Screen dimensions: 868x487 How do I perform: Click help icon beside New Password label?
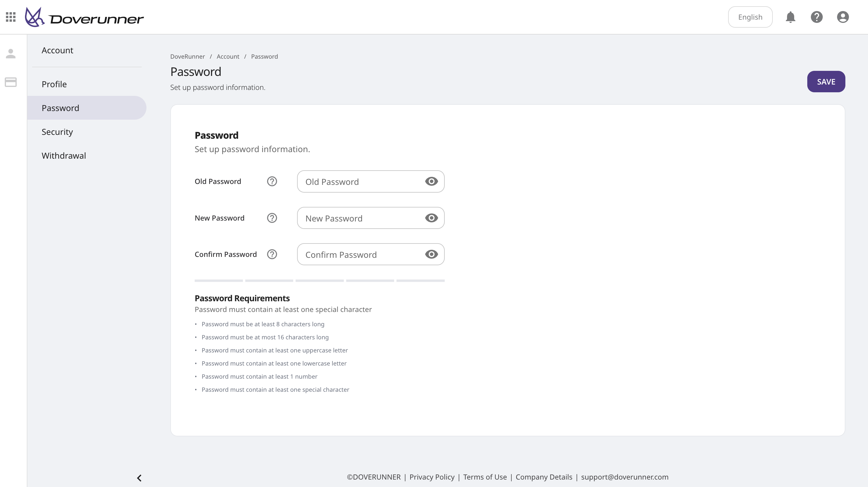coord(272,218)
